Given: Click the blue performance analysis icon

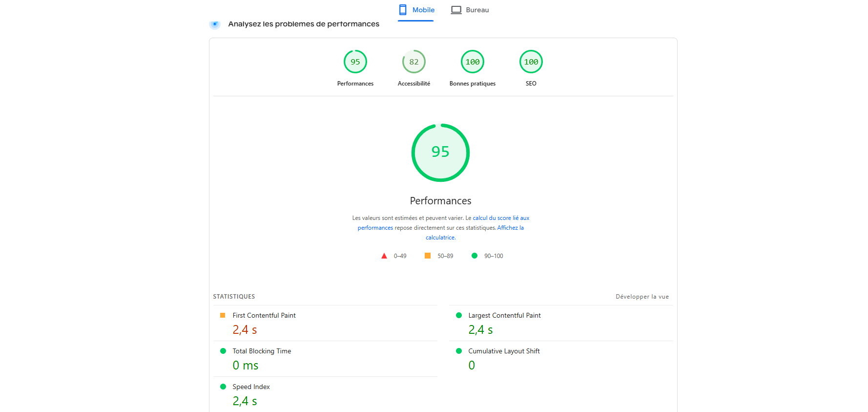Looking at the screenshot, I should pyautogui.click(x=214, y=24).
